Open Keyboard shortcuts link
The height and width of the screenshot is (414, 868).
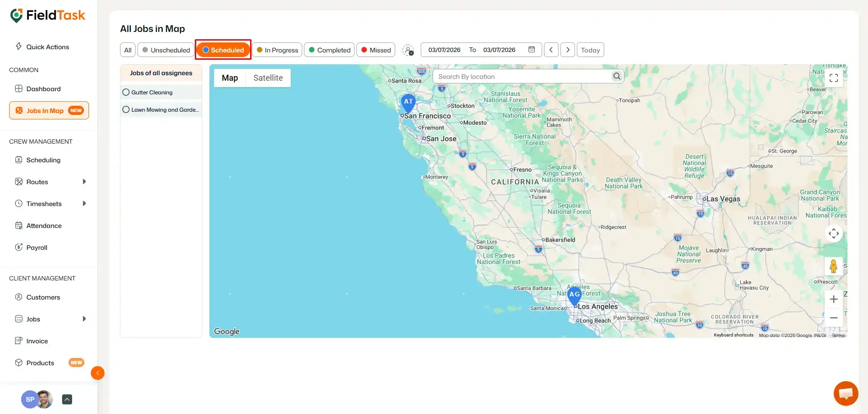coord(733,335)
